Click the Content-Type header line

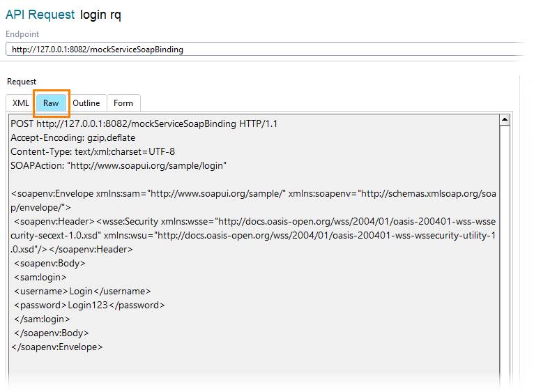tap(93, 151)
